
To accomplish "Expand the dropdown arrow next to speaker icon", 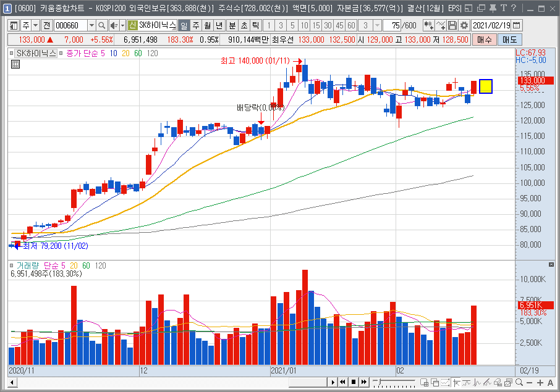I will [123, 25].
